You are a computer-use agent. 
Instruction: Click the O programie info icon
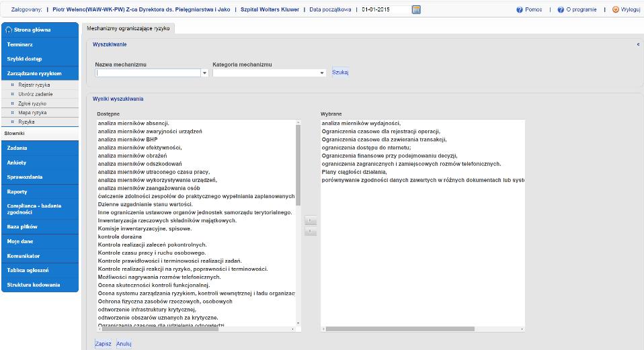tap(561, 9)
